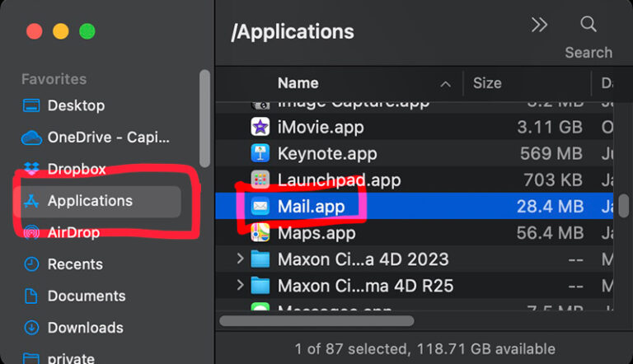Select Launchpad.app in the file list
This screenshot has width=633, height=364.
(x=339, y=180)
